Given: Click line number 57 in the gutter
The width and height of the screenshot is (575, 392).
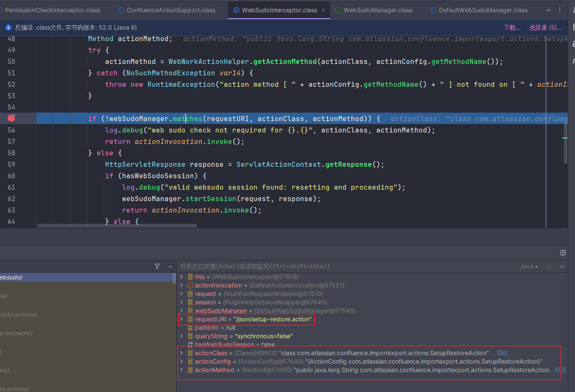Looking at the screenshot, I should 11,141.
